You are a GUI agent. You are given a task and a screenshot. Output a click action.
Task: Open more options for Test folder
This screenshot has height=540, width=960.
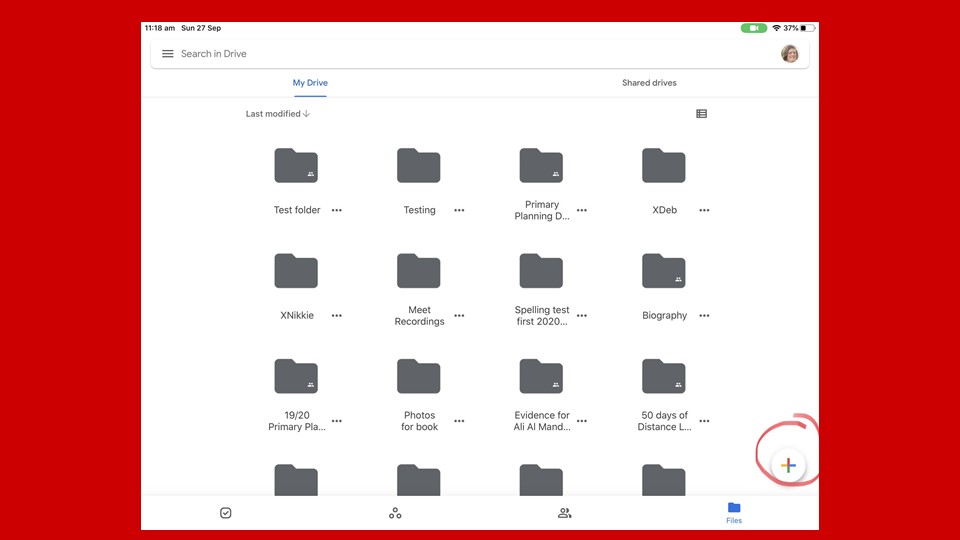pyautogui.click(x=337, y=210)
